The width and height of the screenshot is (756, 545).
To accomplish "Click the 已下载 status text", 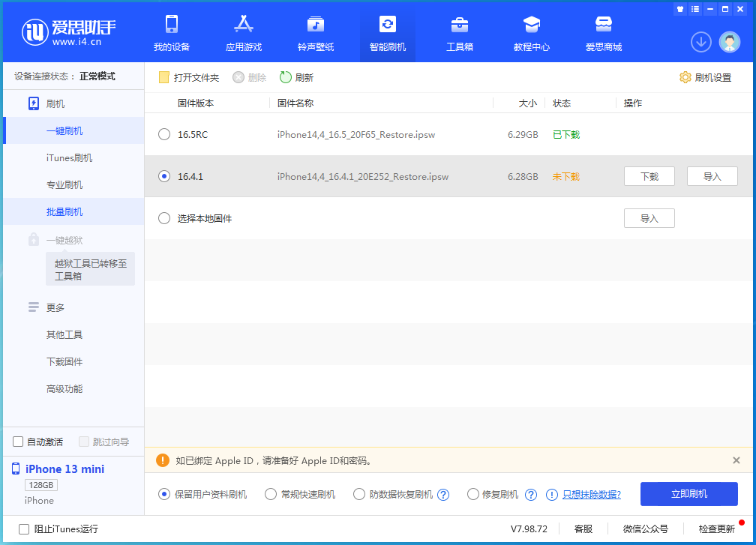I will pyautogui.click(x=566, y=135).
